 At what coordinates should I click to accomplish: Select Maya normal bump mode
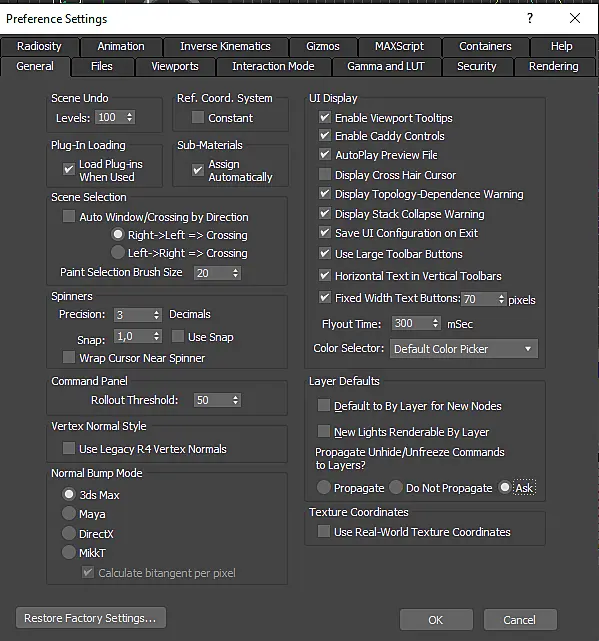pyautogui.click(x=69, y=513)
